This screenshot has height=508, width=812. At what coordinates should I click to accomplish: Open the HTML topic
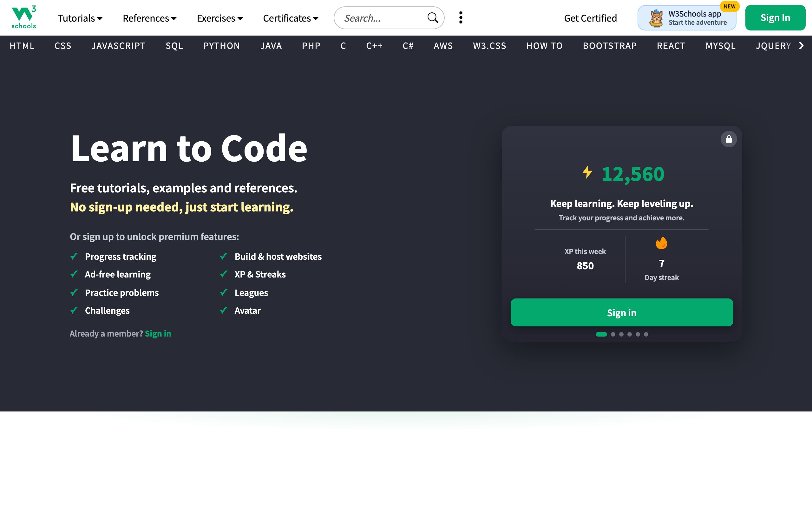pyautogui.click(x=22, y=46)
